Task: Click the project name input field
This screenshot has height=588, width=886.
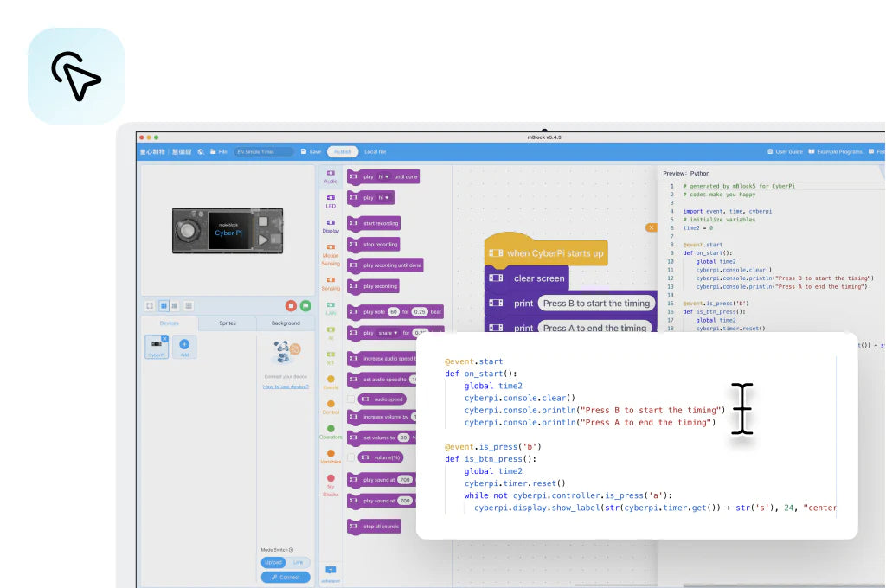Action: pyautogui.click(x=263, y=151)
